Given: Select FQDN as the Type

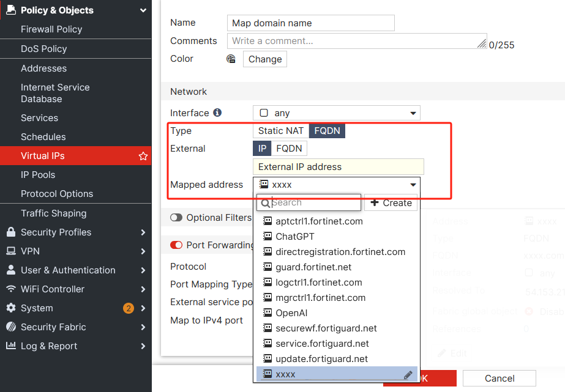Looking at the screenshot, I should (327, 131).
